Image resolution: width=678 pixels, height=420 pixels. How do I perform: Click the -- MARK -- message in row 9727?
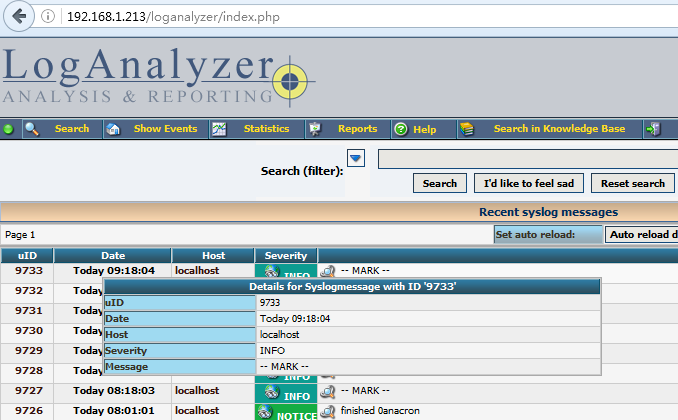[x=365, y=391]
